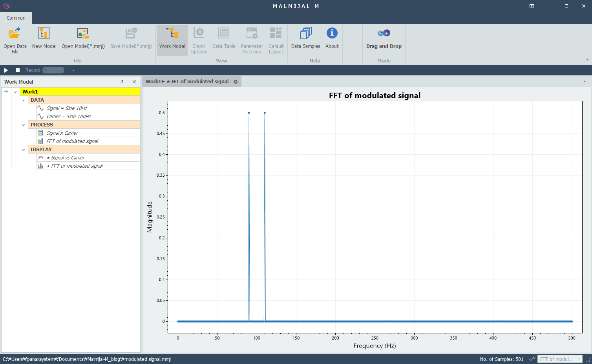Select Signal = Sine 10Hz data item
Image resolution: width=592 pixels, height=364 pixels.
[88, 108]
